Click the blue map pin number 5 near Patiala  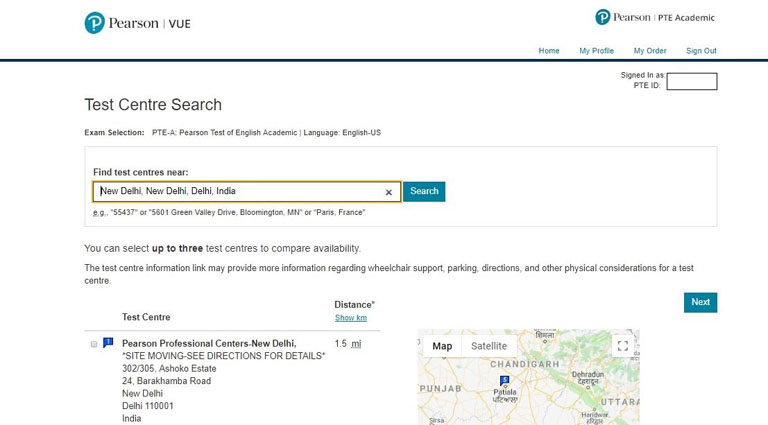point(504,380)
